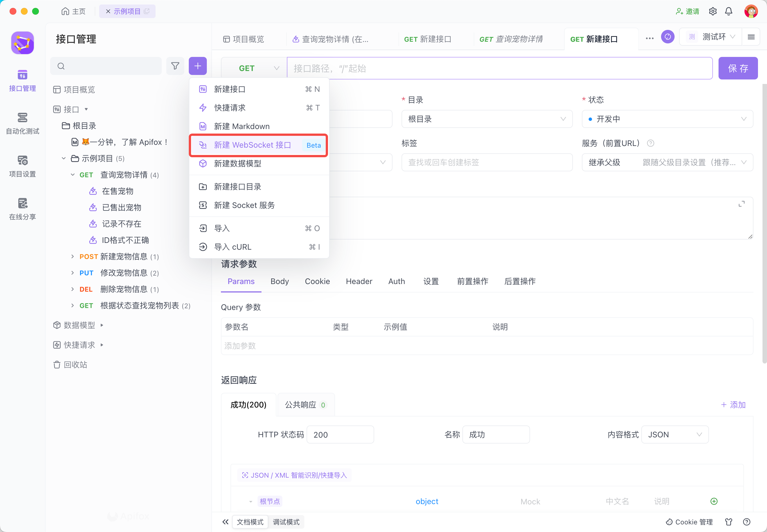Open the 在线分享 panel

click(22, 208)
